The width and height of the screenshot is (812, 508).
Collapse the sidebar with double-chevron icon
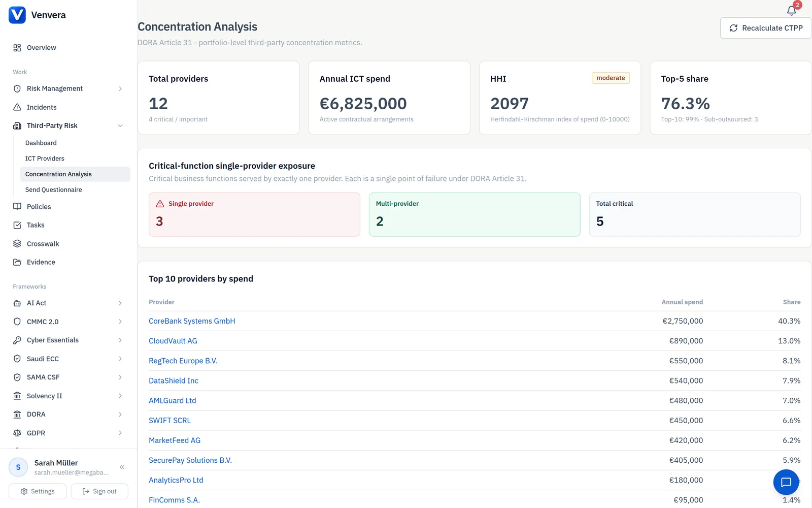click(x=122, y=467)
